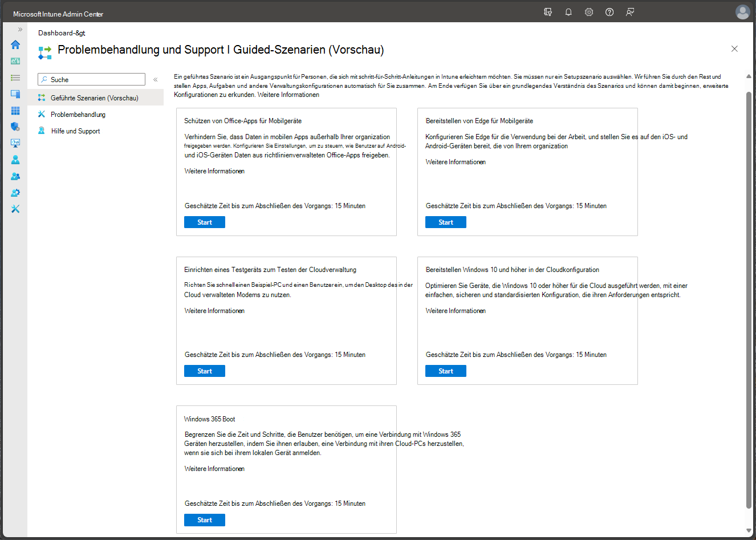The height and width of the screenshot is (540, 756).
Task: Expand the left navigation sidebar
Action: coord(20,29)
